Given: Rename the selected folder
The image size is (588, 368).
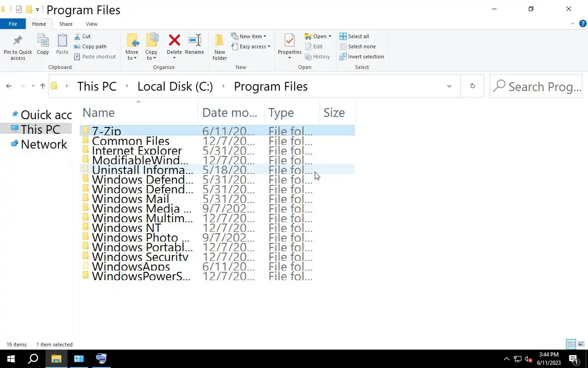Looking at the screenshot, I should (195, 45).
